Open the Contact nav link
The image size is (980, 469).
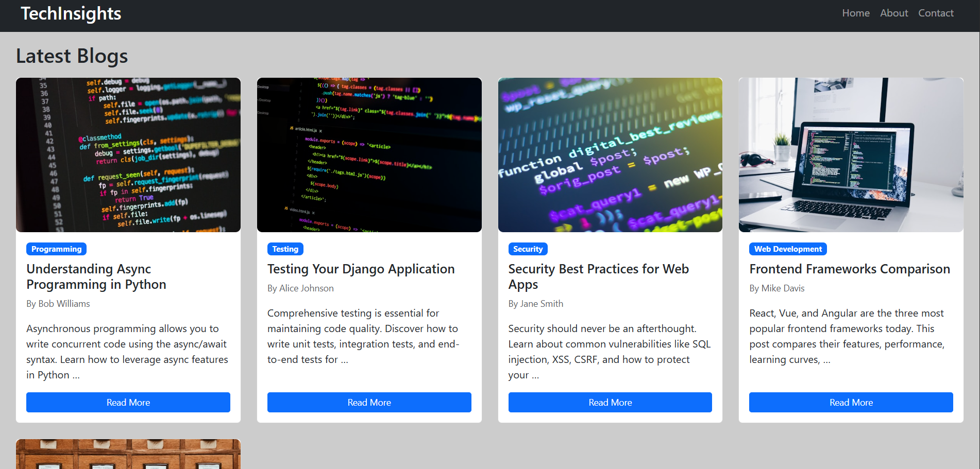935,13
